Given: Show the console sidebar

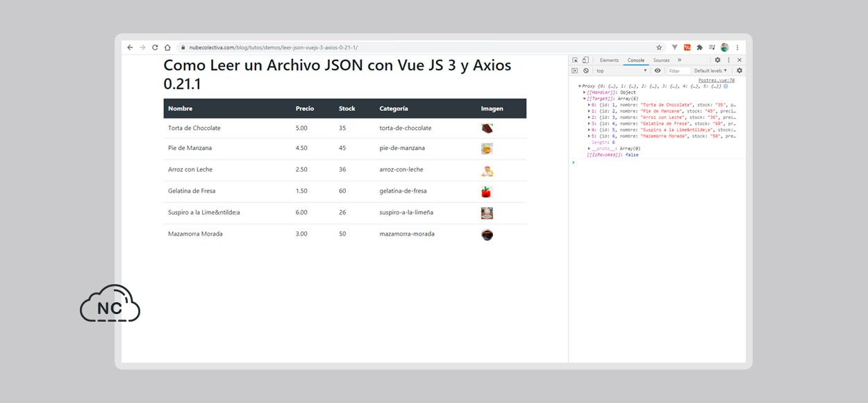Looking at the screenshot, I should [575, 71].
